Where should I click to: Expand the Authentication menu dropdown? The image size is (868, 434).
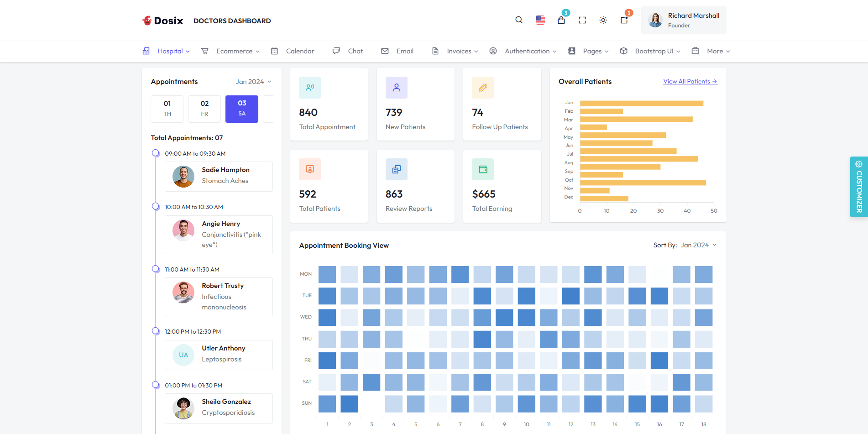pos(554,52)
